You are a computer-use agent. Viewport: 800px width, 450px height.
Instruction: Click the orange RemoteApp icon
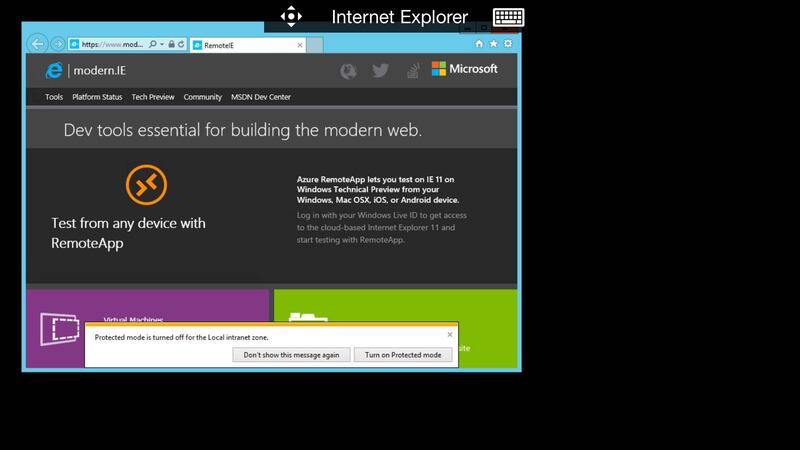tap(146, 185)
